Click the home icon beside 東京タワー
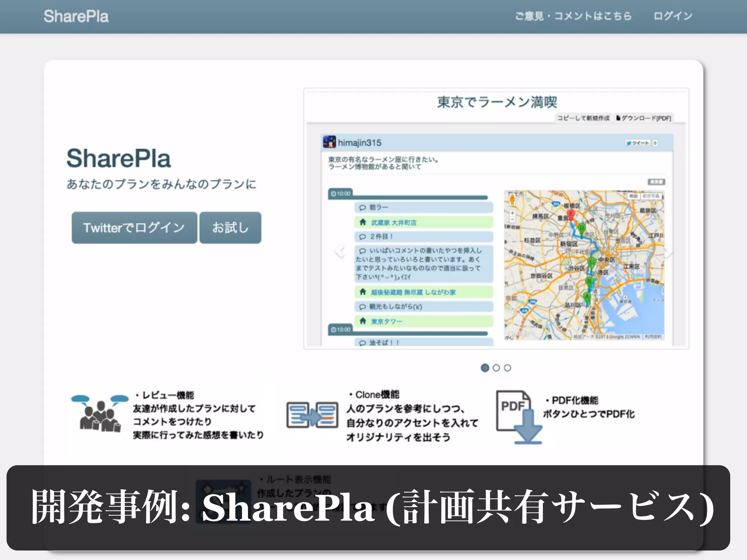 [363, 321]
